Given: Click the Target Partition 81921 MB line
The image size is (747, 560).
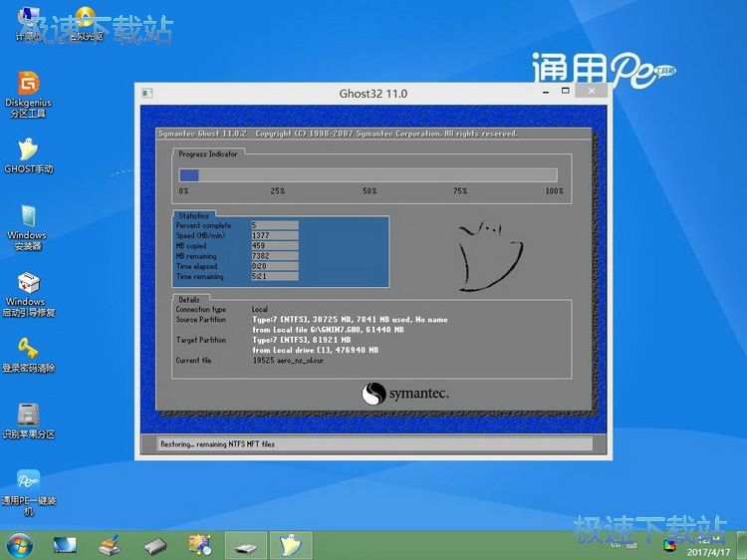Looking at the screenshot, I should (x=301, y=340).
